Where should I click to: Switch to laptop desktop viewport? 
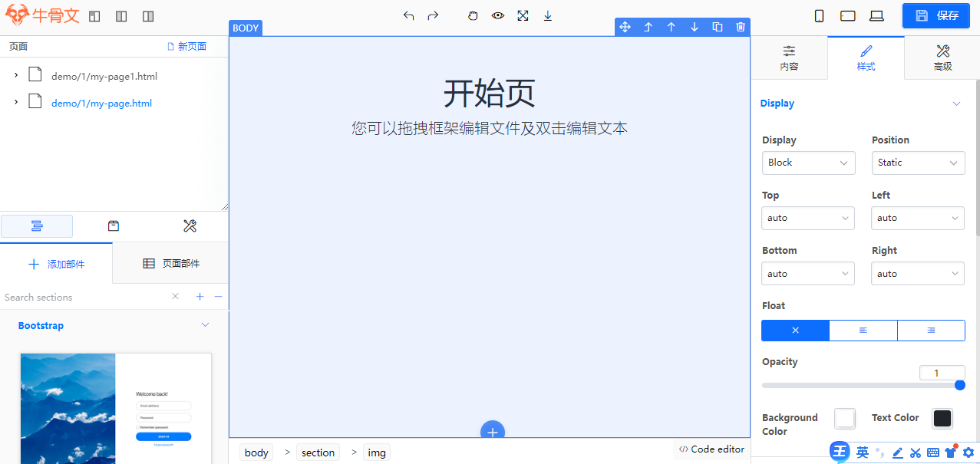pyautogui.click(x=876, y=15)
